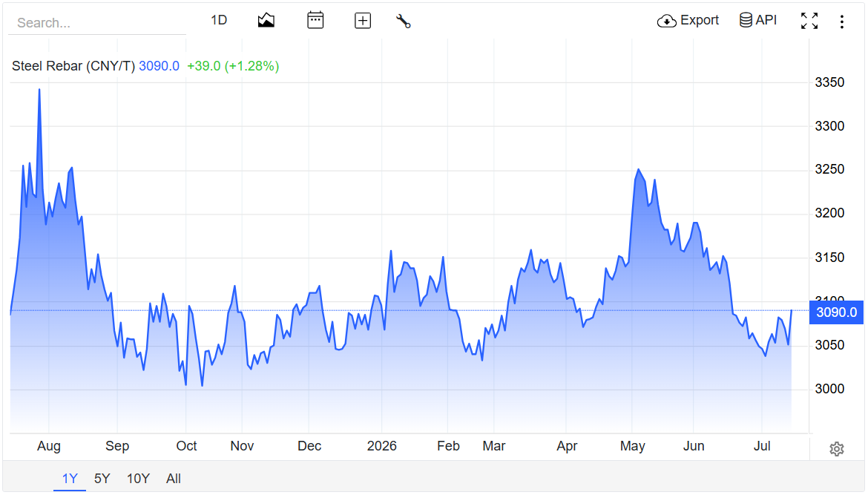
Task: Open the chart type icon
Action: pos(266,21)
